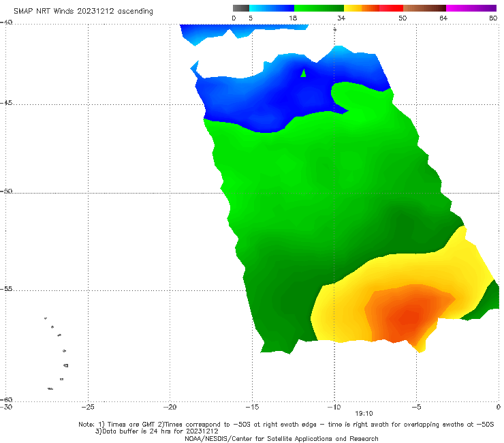504x443 pixels.
Task: Click the '50' color bar label
Action: coord(403,18)
